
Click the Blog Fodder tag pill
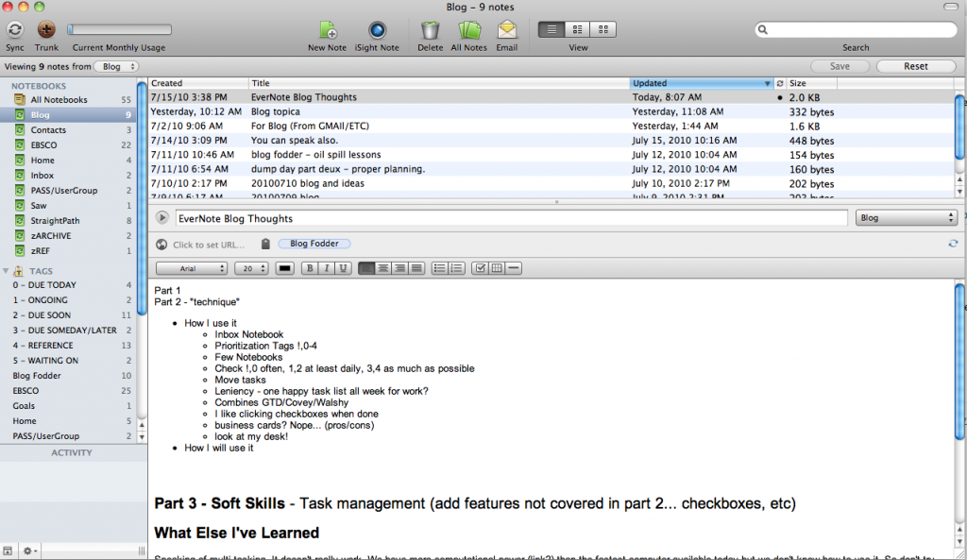tap(314, 244)
